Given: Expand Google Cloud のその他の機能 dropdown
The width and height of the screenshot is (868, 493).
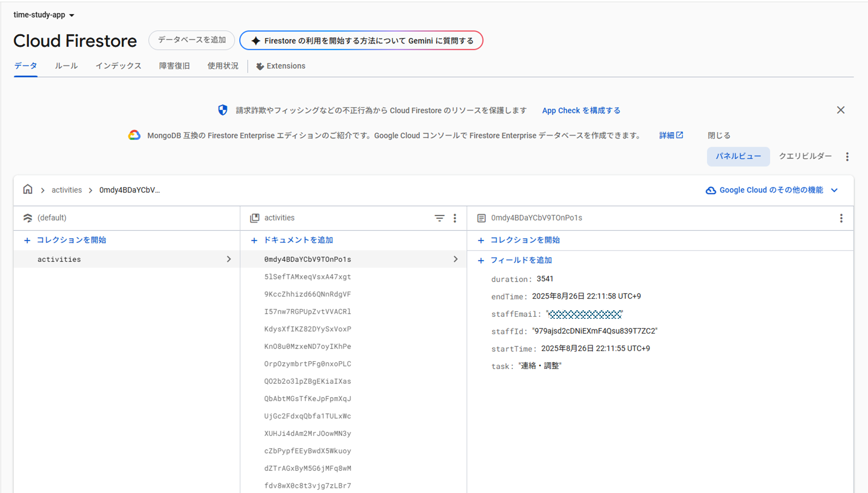Looking at the screenshot, I should tap(772, 190).
